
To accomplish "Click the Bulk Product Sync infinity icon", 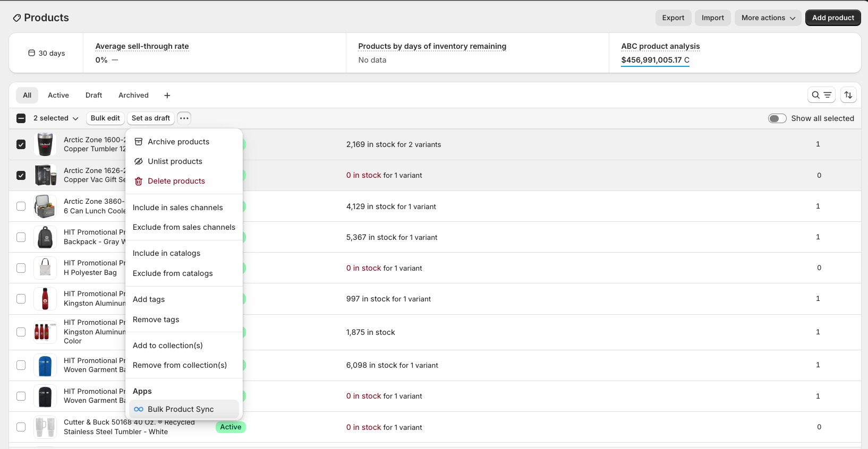I will (139, 409).
